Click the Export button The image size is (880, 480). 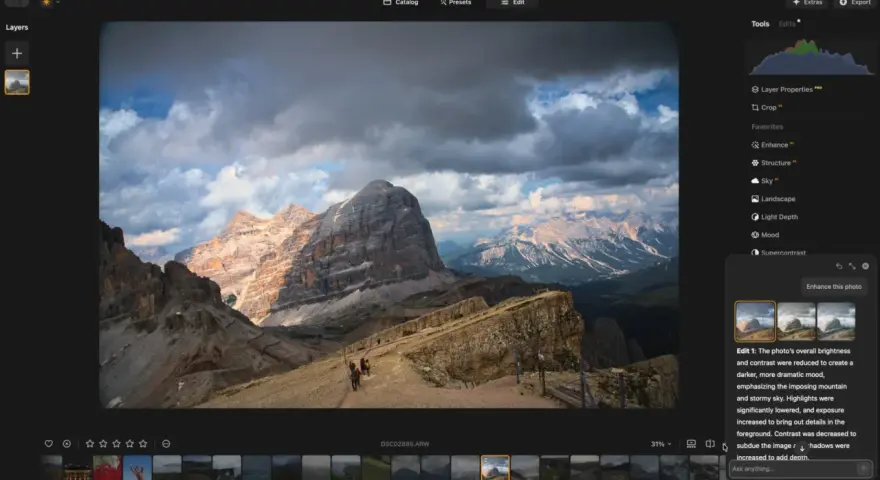[x=855, y=3]
